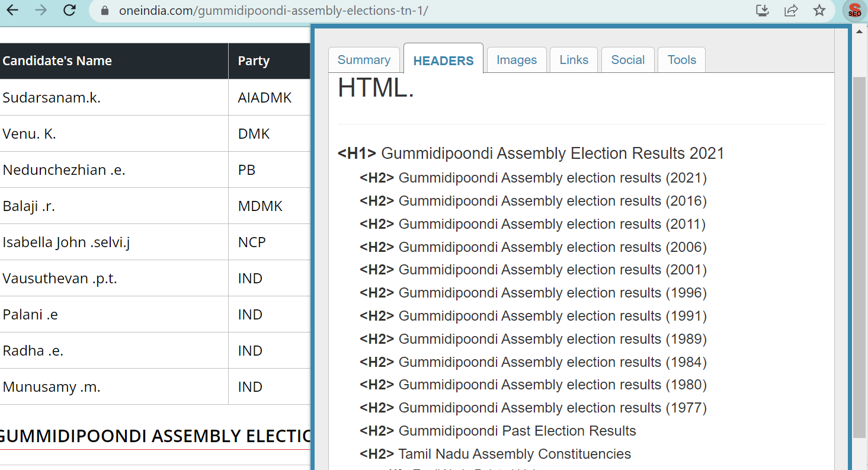The width and height of the screenshot is (868, 470).
Task: Click the GUMMIDIPOONDI ASSEMBLY ELECTION page heading
Action: [x=155, y=436]
